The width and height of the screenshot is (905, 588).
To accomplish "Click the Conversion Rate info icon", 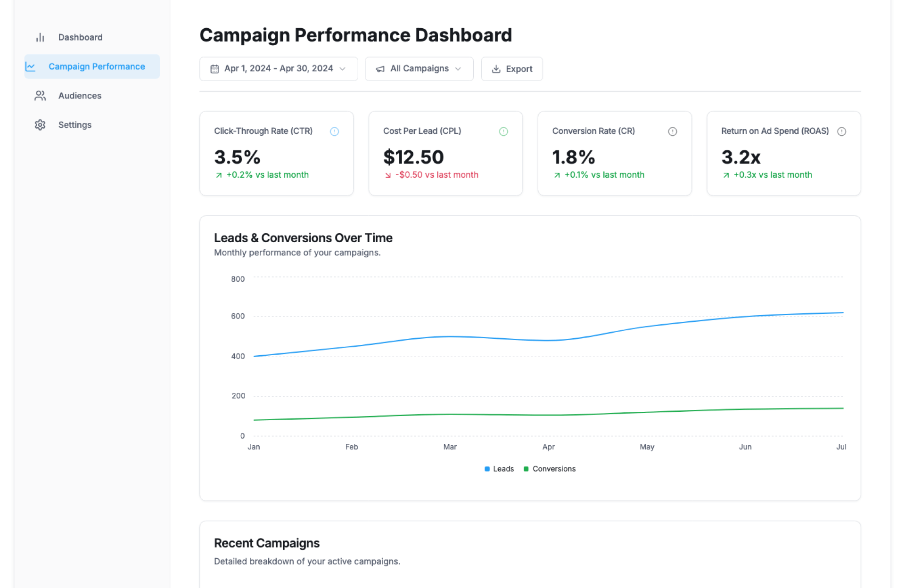I will click(x=673, y=131).
